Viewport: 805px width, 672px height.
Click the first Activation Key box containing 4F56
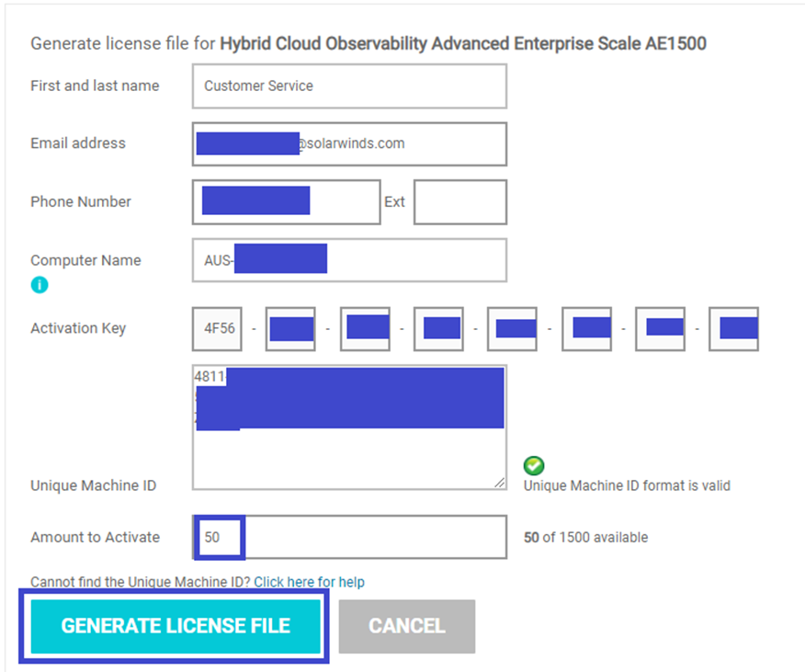[217, 329]
